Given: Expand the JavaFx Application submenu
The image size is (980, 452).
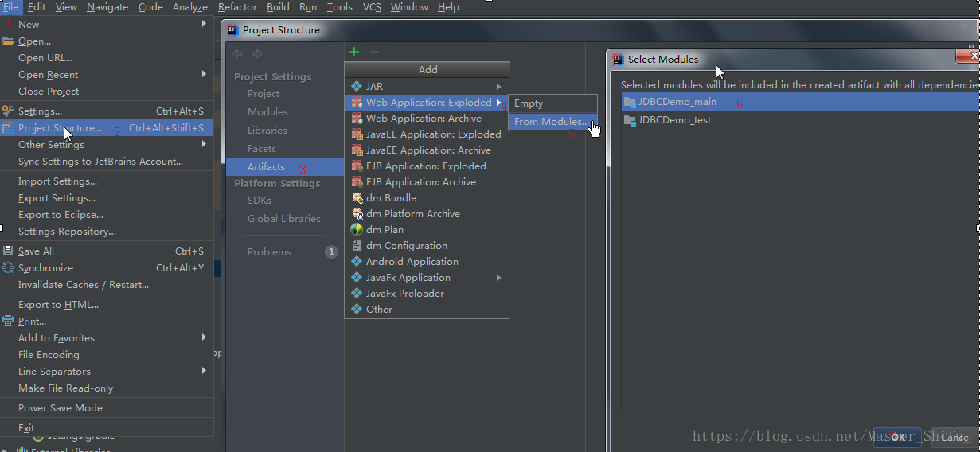Looking at the screenshot, I should (x=499, y=277).
